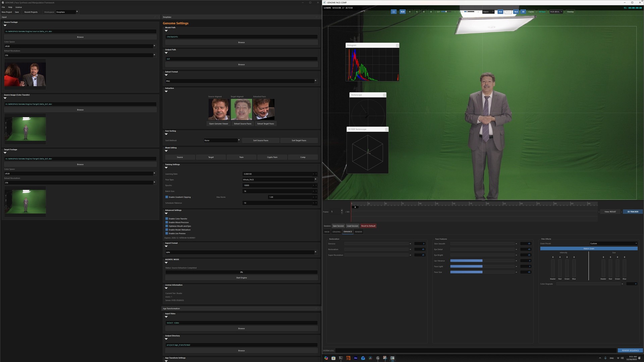Click the Start Engine button

click(241, 278)
